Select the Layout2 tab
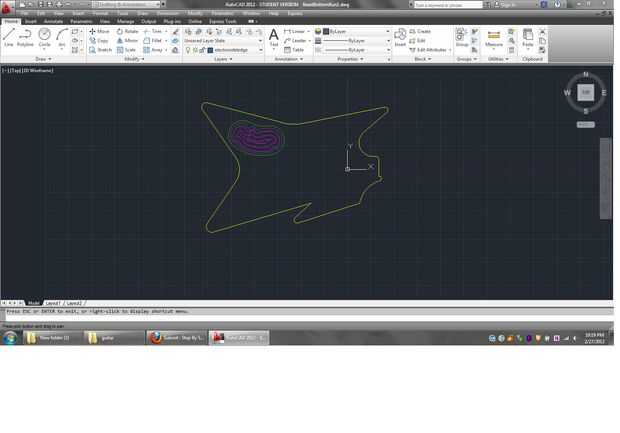620x433 pixels. click(74, 303)
